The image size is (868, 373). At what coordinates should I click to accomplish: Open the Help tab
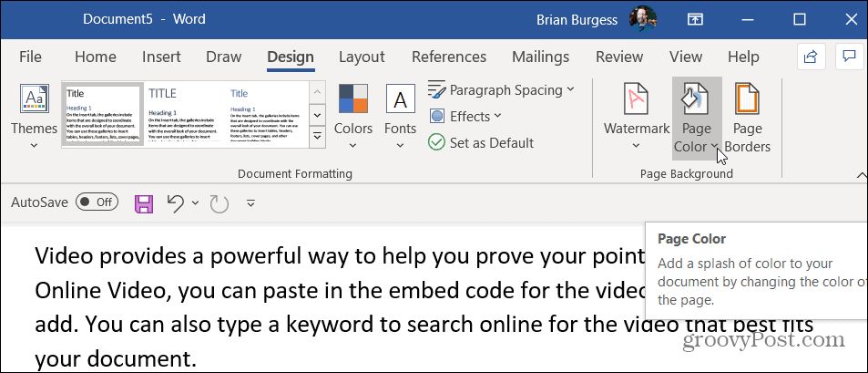[x=743, y=57]
